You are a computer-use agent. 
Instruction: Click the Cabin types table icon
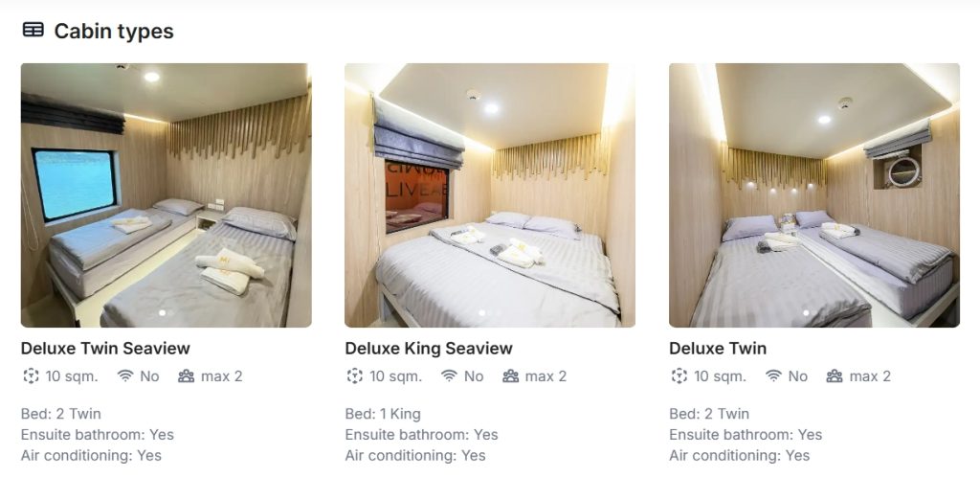(33, 30)
